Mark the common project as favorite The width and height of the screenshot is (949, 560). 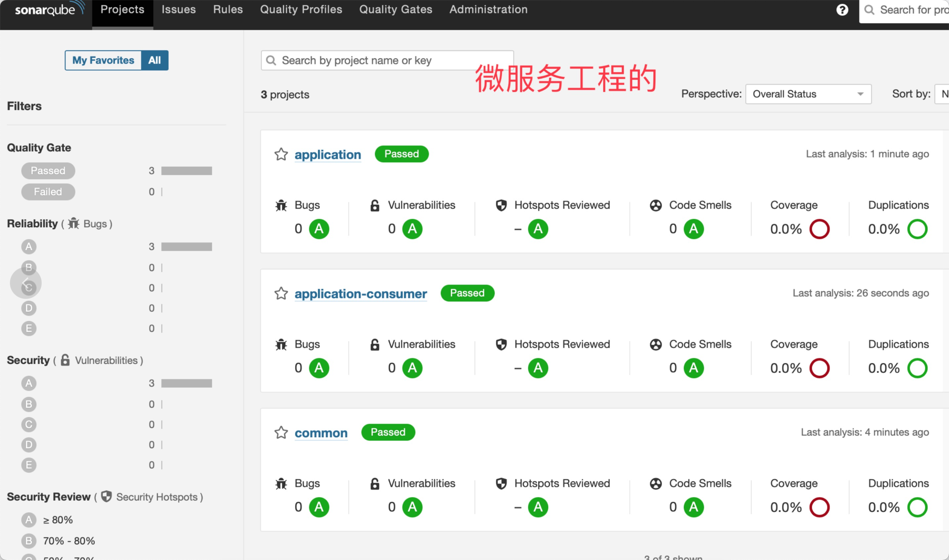281,432
